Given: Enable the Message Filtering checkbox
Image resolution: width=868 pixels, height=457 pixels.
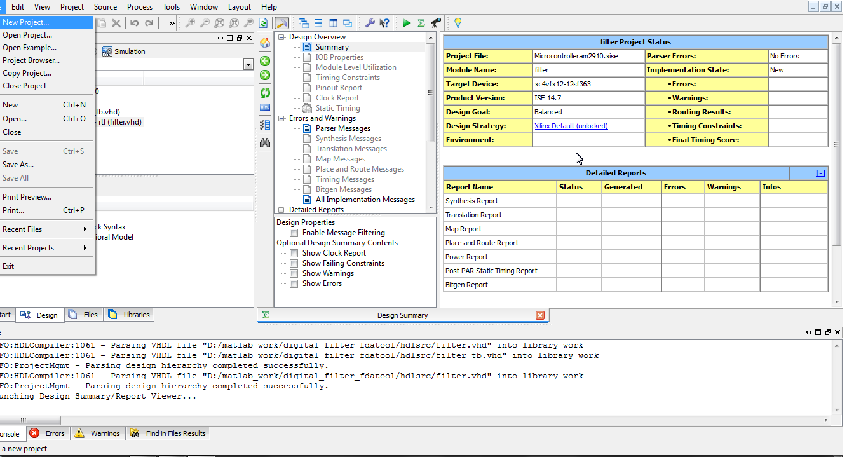Looking at the screenshot, I should [294, 233].
